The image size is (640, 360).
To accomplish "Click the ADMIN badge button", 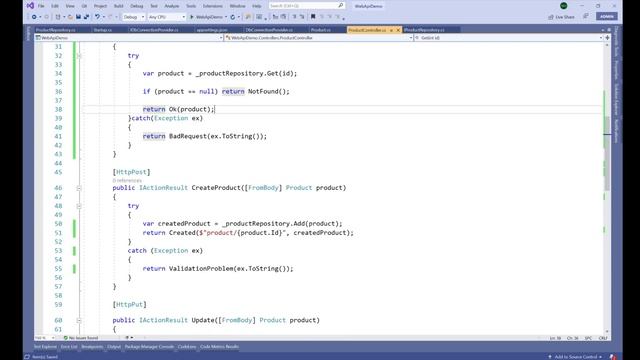I will [607, 16].
